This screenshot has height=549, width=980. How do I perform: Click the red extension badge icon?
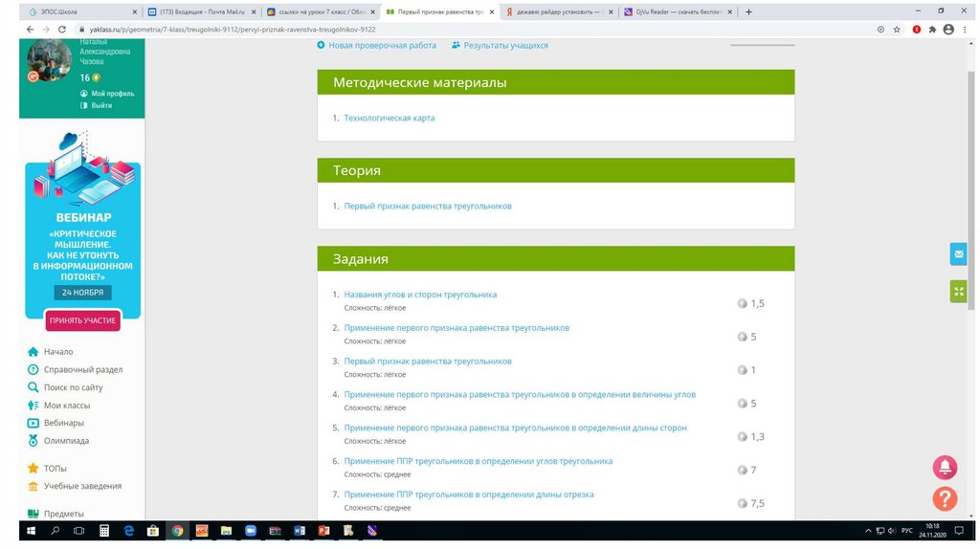pos(916,30)
